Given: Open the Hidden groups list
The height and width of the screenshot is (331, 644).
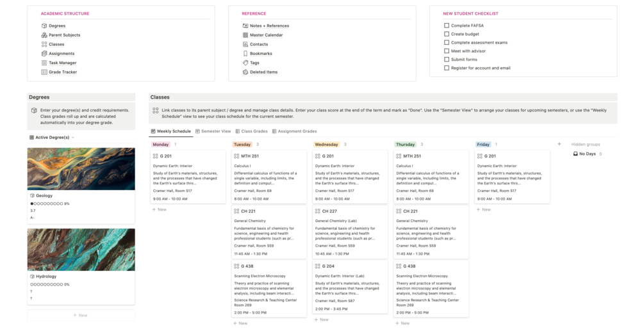Looking at the screenshot, I should coord(586,145).
